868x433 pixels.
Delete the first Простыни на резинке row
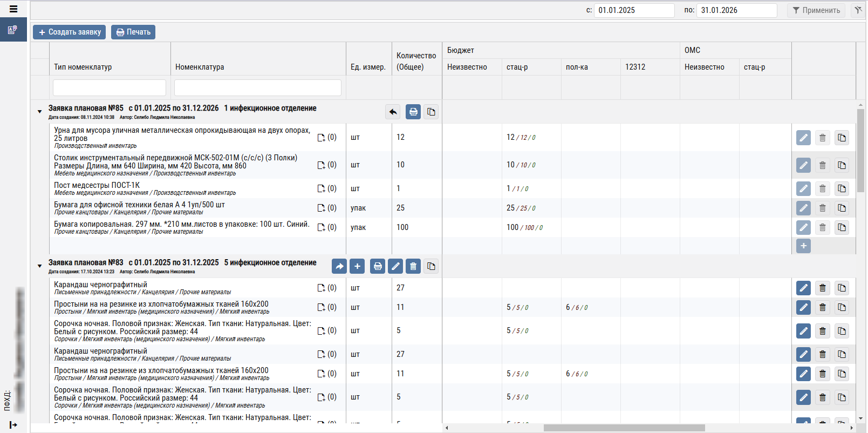coord(823,307)
